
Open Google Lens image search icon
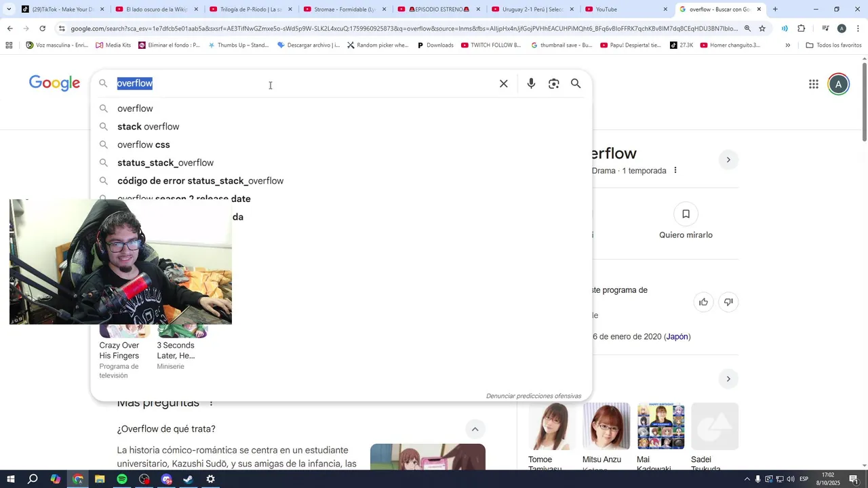pyautogui.click(x=554, y=83)
